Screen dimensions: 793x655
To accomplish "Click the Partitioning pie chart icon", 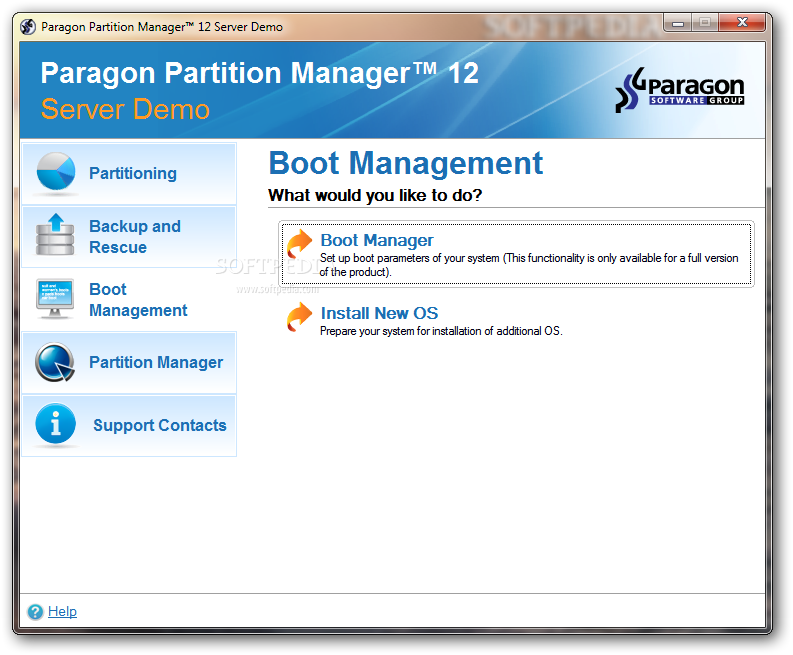I will point(56,172).
